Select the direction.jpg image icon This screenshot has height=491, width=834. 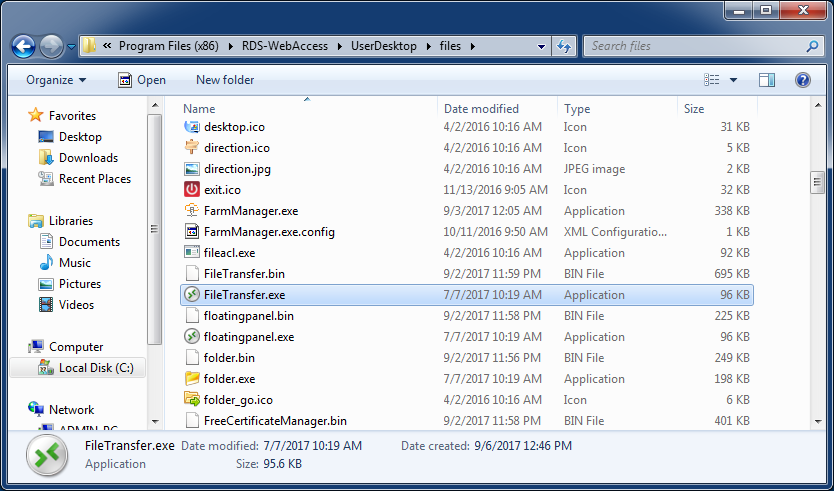click(x=191, y=169)
